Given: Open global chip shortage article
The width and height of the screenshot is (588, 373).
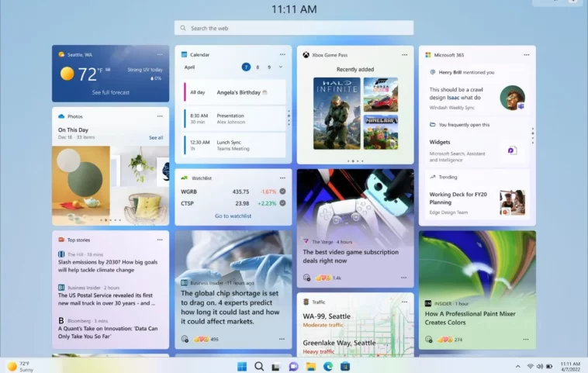Looking at the screenshot, I should click(233, 289).
